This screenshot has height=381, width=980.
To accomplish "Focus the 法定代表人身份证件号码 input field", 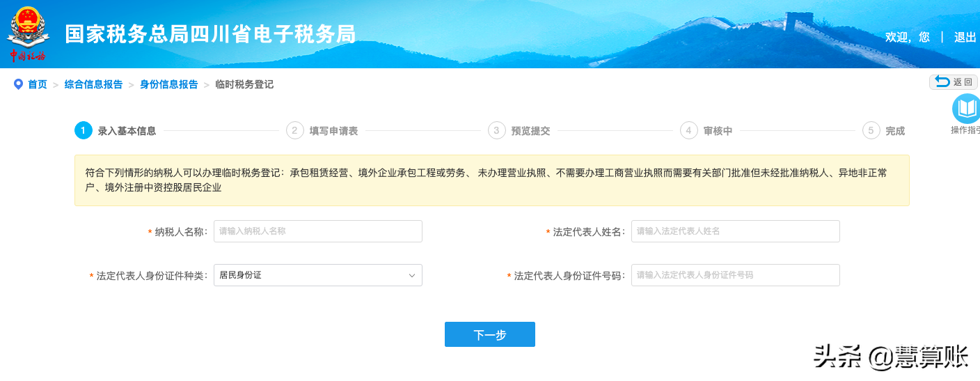I will tap(736, 275).
